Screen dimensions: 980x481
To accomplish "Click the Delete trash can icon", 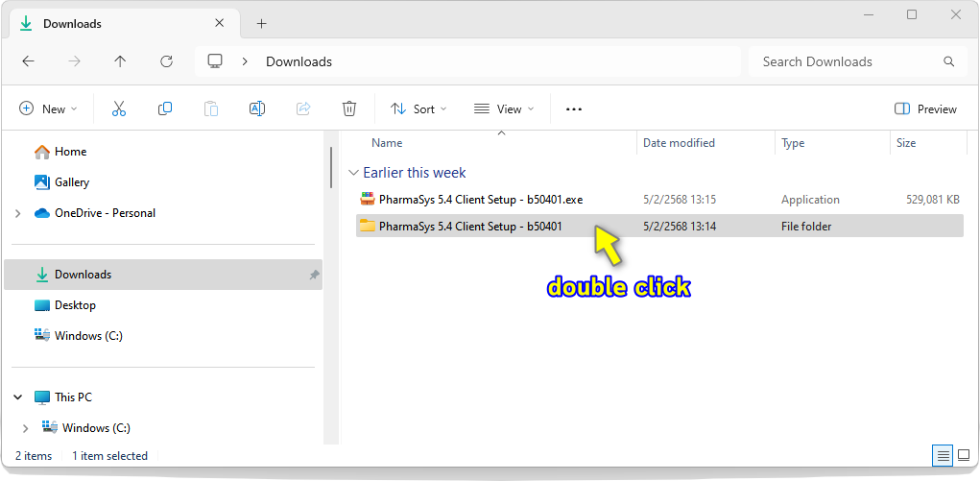I will pos(349,108).
